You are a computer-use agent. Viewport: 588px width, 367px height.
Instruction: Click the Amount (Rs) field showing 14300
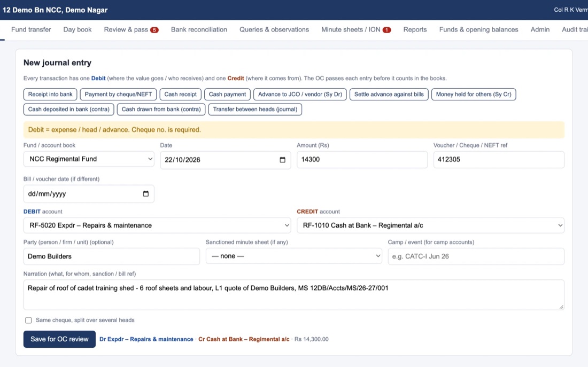point(362,160)
